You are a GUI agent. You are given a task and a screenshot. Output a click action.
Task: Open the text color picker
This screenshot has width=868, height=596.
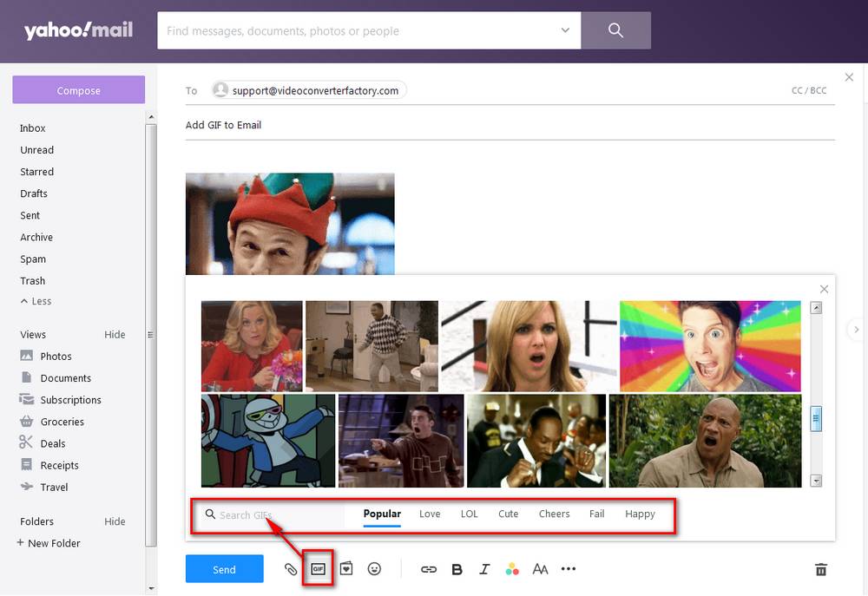pos(512,569)
